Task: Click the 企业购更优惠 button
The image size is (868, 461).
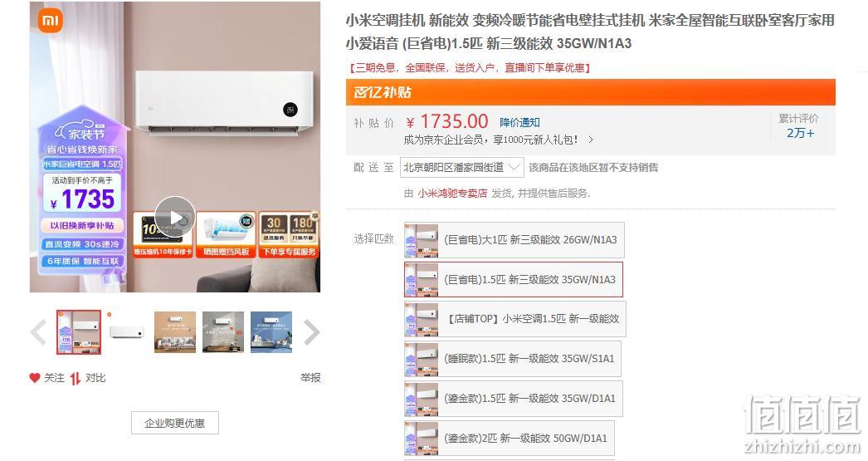Action: point(175,424)
